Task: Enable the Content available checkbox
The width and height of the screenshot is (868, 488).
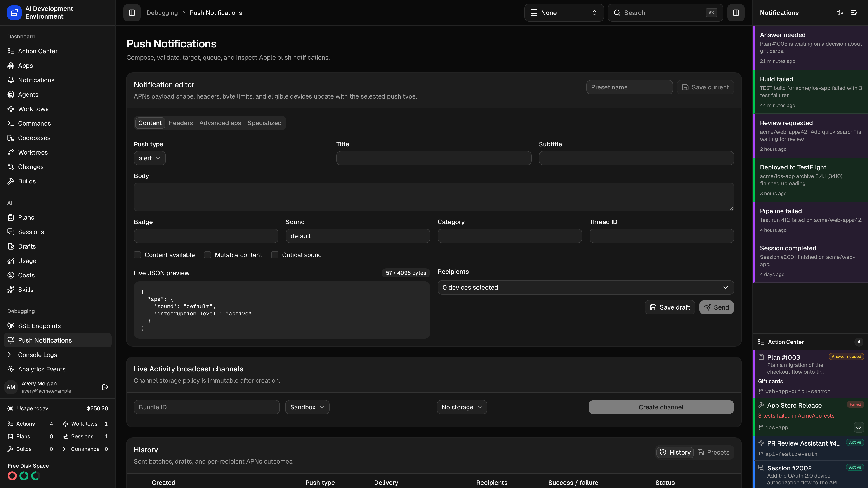Action: click(137, 255)
